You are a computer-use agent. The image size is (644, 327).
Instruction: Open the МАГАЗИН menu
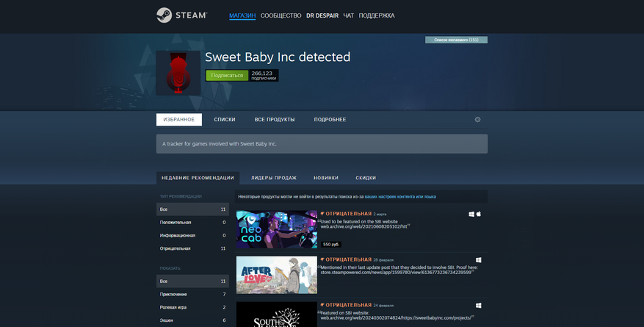coord(242,15)
